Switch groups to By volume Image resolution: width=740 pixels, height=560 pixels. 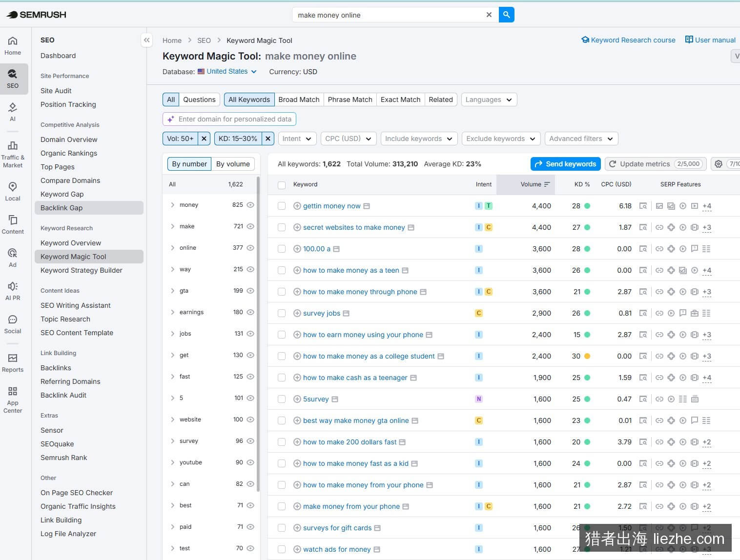point(233,164)
